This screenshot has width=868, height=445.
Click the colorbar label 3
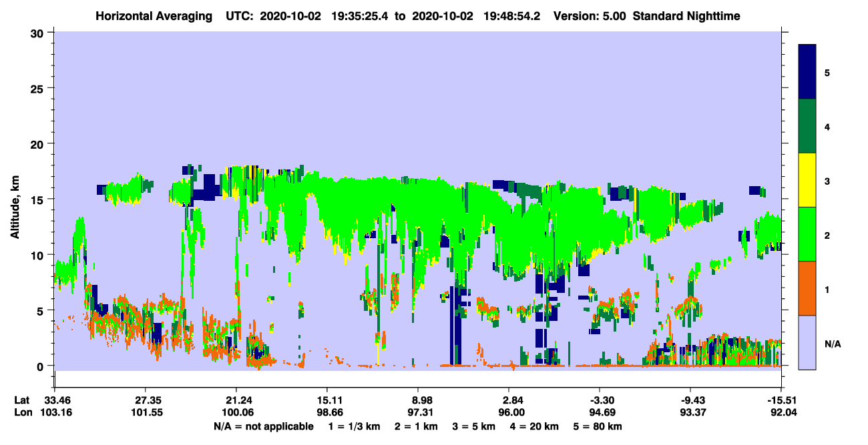coord(827,180)
